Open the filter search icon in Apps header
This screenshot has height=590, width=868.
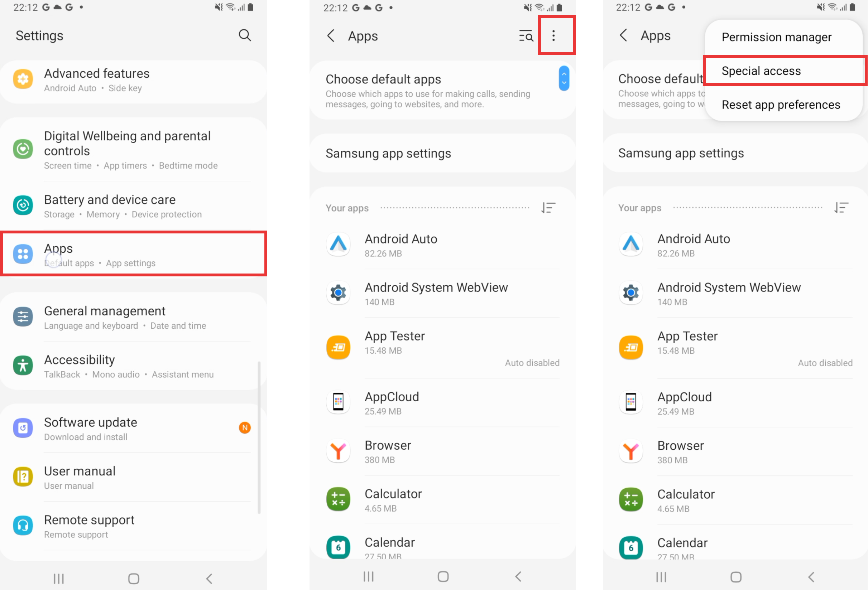pos(526,36)
